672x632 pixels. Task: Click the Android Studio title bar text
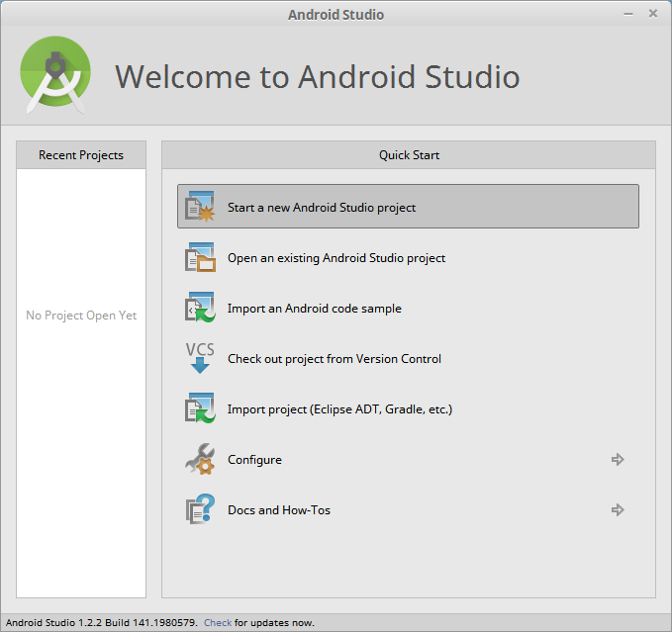click(336, 15)
